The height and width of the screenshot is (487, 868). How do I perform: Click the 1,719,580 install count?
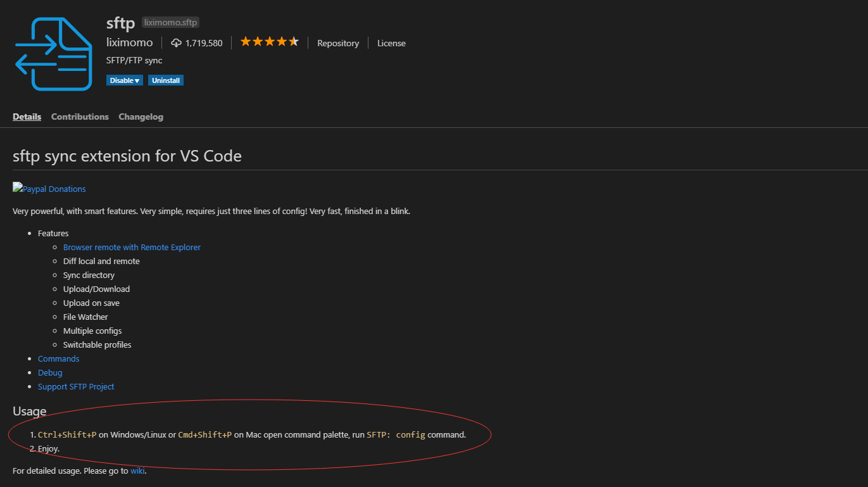pyautogui.click(x=204, y=43)
